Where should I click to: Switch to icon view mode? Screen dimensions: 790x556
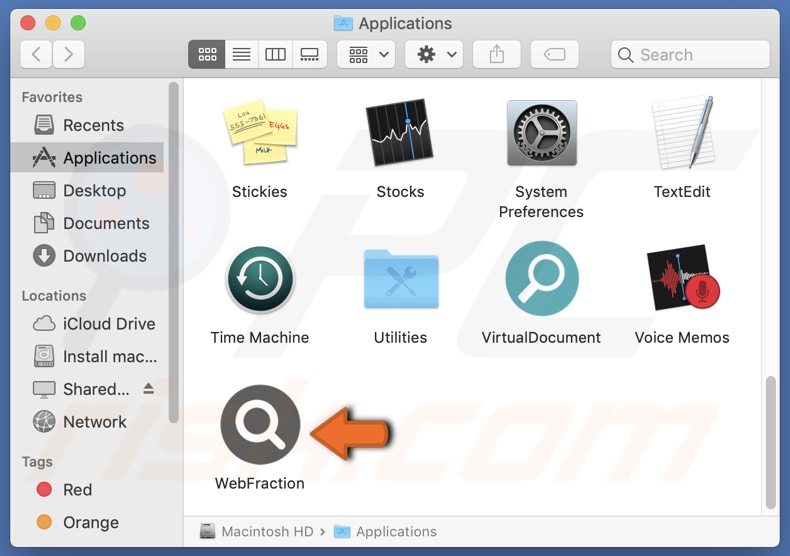[x=207, y=55]
